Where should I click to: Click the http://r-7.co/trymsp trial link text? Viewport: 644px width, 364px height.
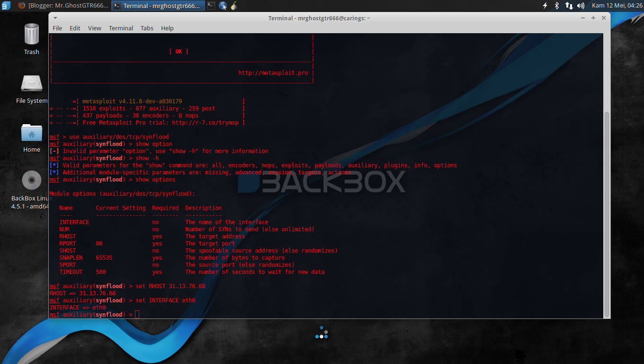(205, 123)
